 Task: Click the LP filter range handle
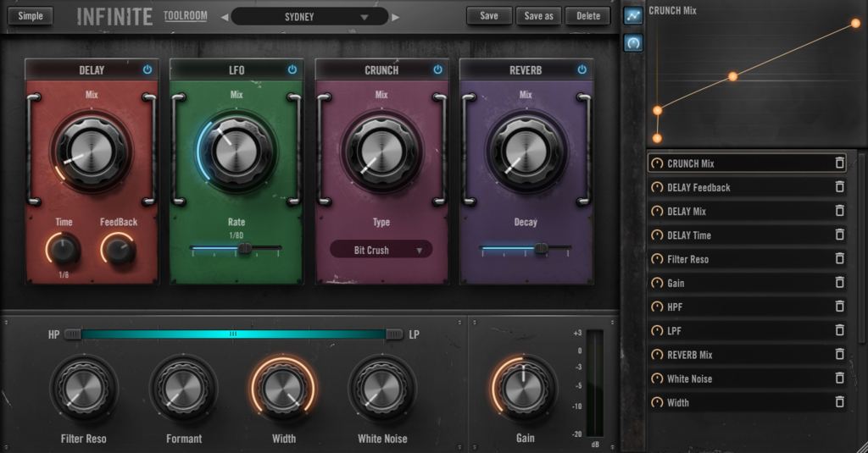click(x=394, y=334)
